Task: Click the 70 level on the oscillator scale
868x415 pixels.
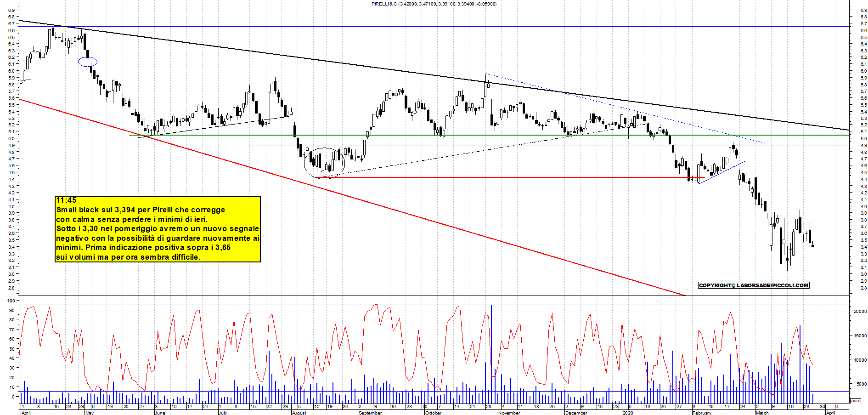Action: pyautogui.click(x=11, y=330)
